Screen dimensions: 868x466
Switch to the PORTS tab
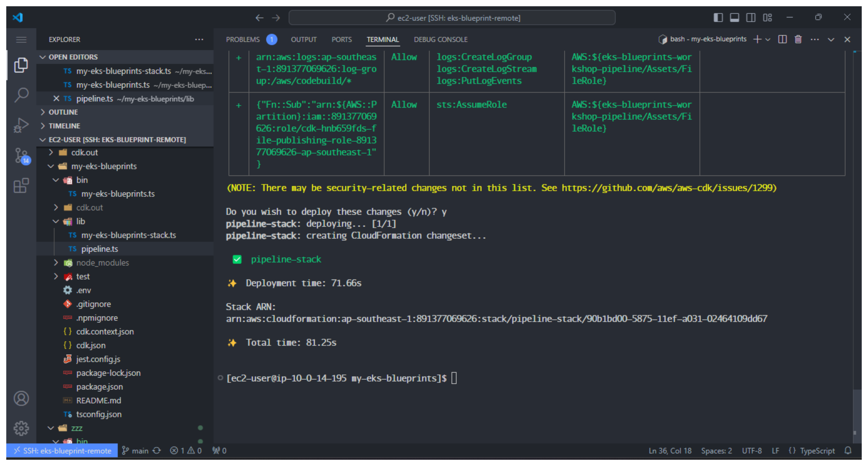[341, 39]
